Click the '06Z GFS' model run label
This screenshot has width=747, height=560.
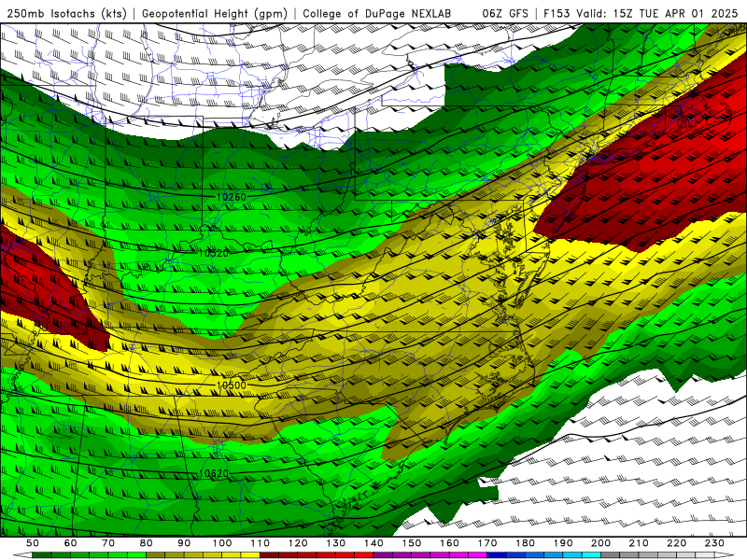click(x=505, y=13)
